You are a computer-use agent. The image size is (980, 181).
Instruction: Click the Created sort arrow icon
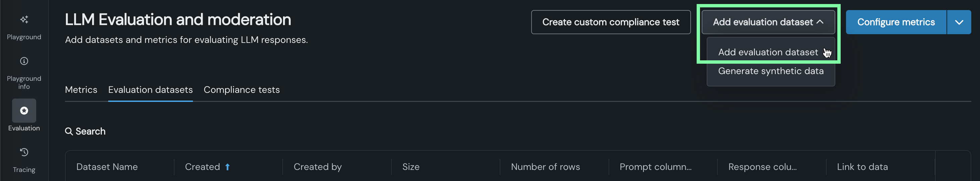coord(227,167)
